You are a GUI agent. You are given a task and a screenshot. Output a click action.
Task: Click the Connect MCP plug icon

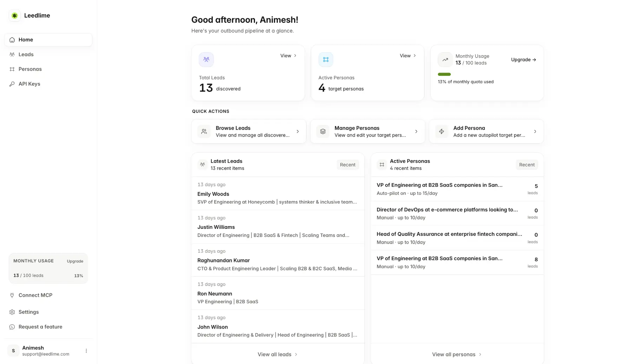[x=12, y=295]
